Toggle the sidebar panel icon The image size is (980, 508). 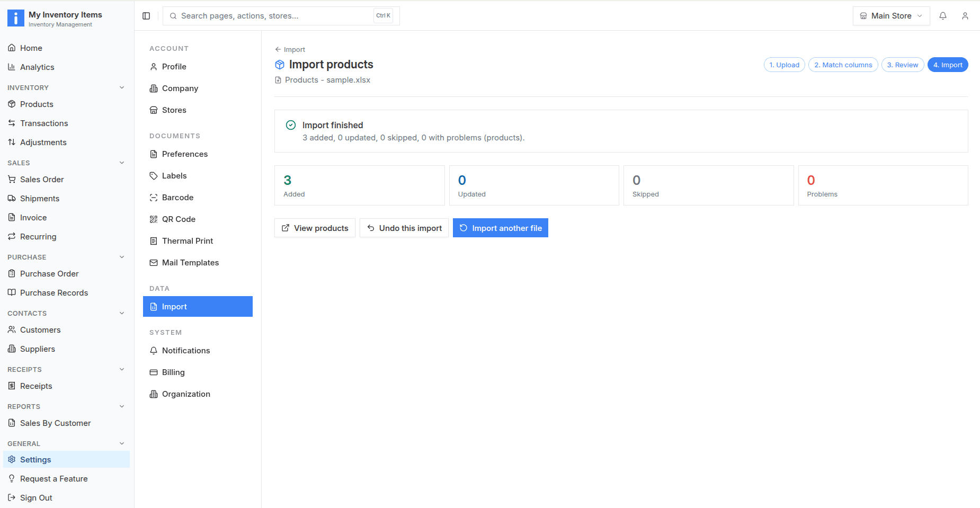146,16
